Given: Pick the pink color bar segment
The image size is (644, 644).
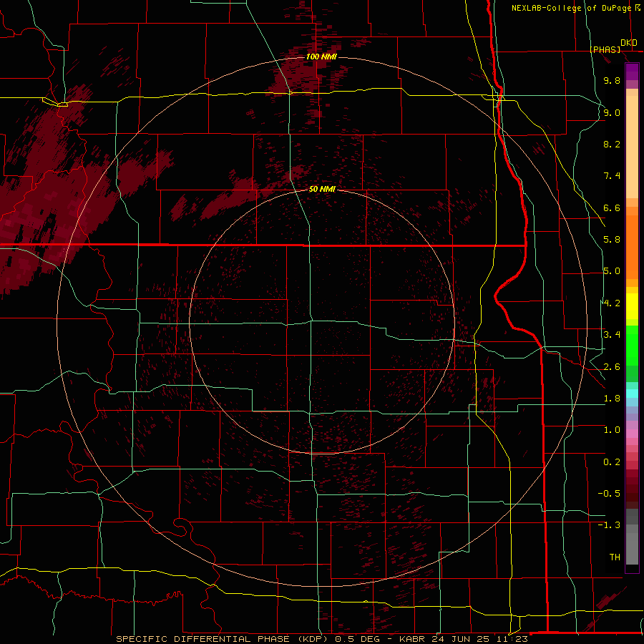Looking at the screenshot, I should 632,434.
